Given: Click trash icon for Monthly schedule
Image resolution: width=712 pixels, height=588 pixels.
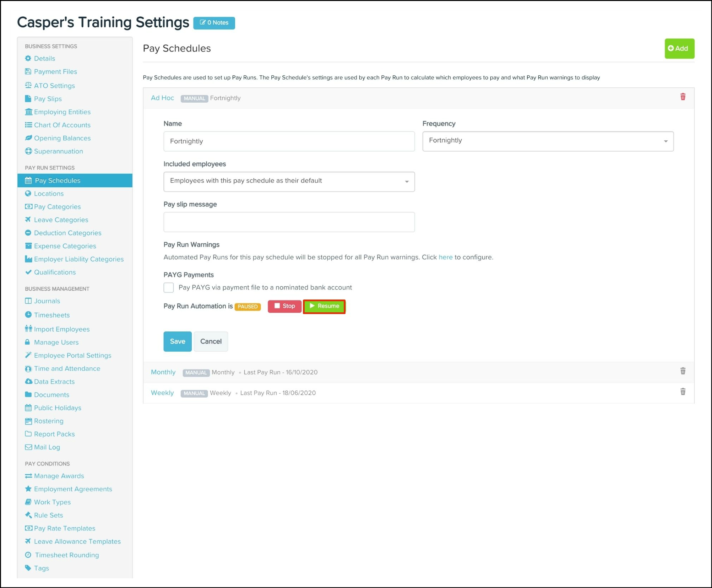Looking at the screenshot, I should [x=683, y=371].
